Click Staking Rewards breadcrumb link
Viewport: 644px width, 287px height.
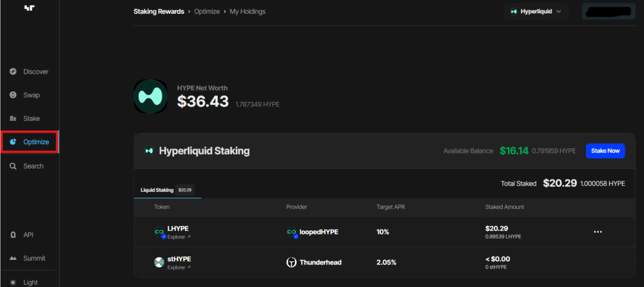(158, 11)
